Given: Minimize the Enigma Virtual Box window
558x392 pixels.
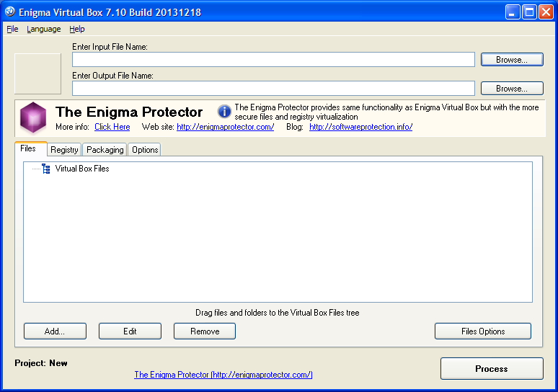Looking at the screenshot, I should click(x=513, y=12).
